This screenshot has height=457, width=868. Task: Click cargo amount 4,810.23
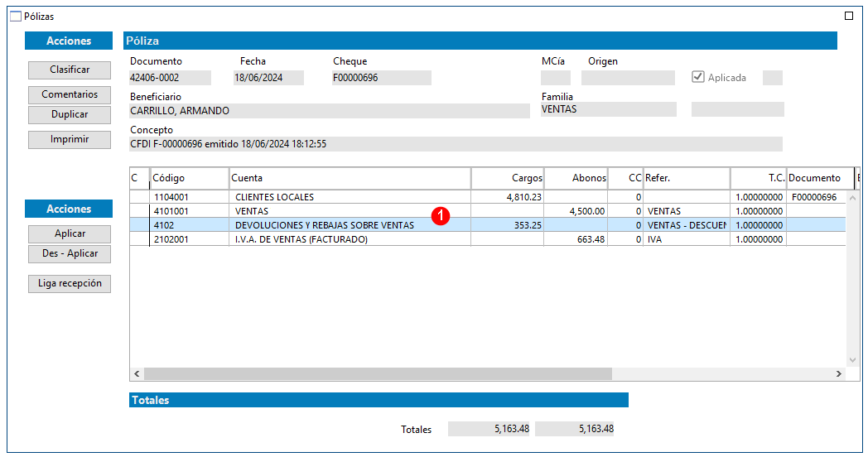coord(508,197)
